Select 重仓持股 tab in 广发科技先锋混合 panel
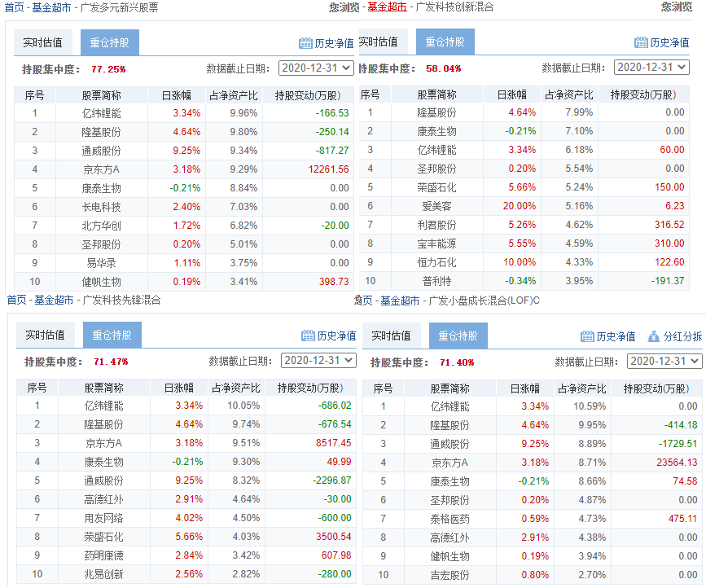 click(112, 335)
